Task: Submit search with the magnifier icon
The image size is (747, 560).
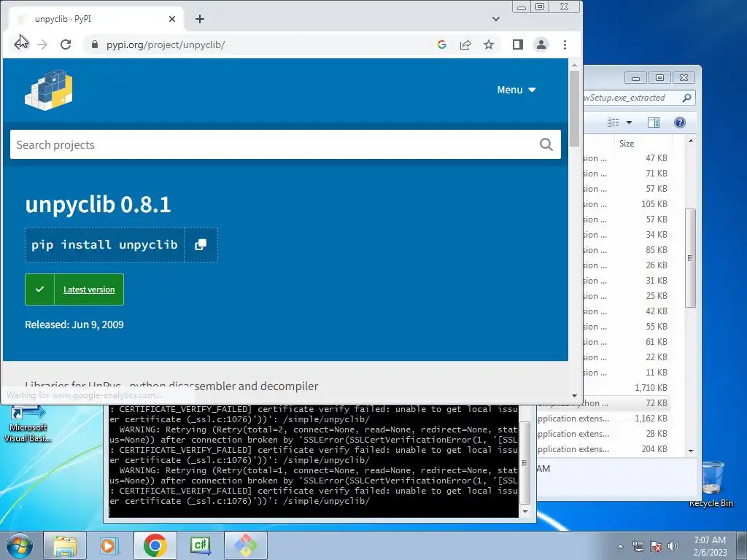Action: (x=546, y=144)
